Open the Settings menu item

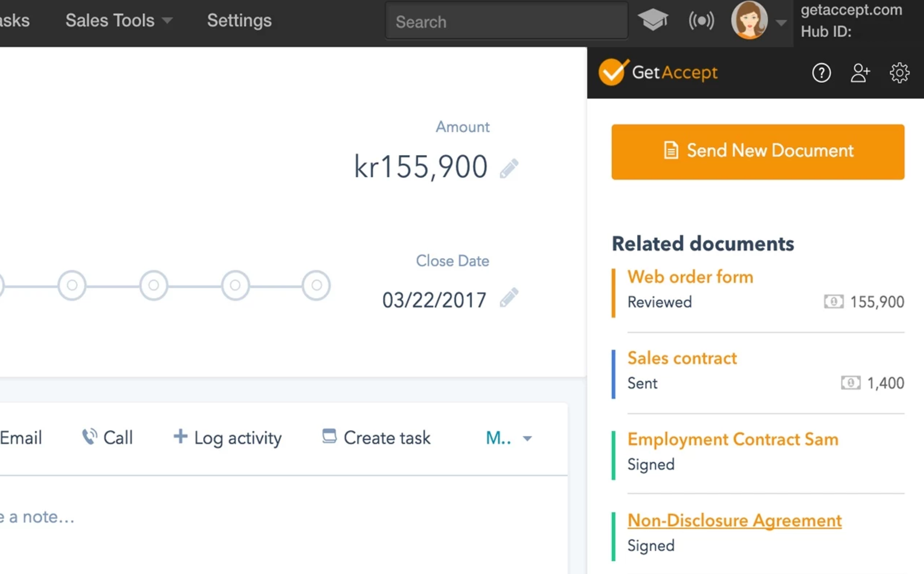[x=239, y=20]
